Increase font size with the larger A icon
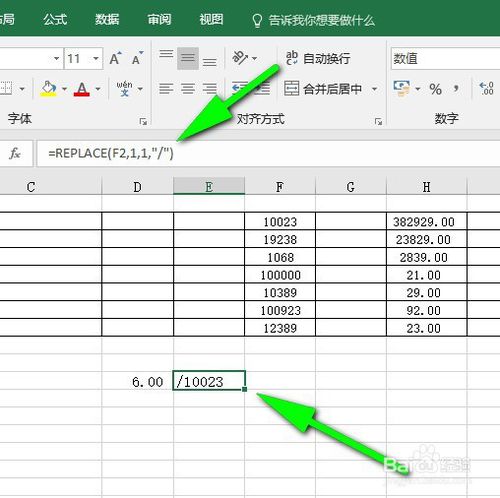The image size is (500, 498). pos(115,58)
